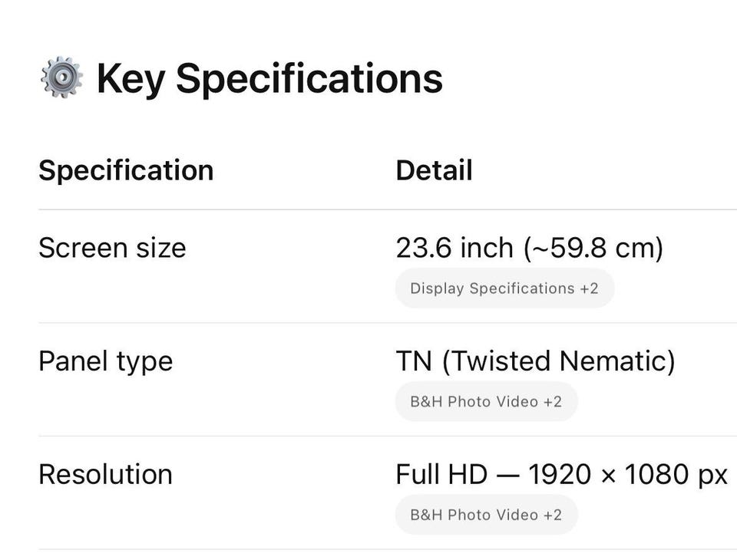Click the TN abbreviation in Panel type detail

414,361
